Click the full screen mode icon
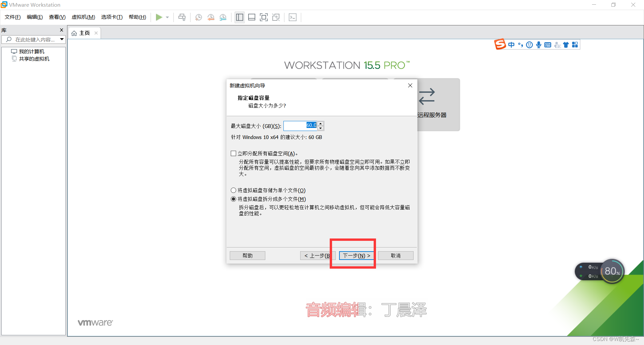This screenshot has width=644, height=345. [x=264, y=17]
